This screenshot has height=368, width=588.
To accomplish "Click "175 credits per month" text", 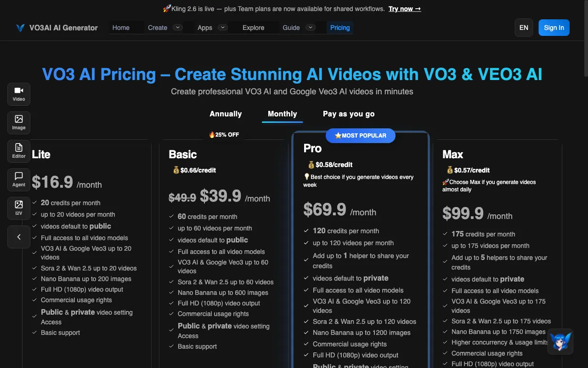I will click(483, 234).
